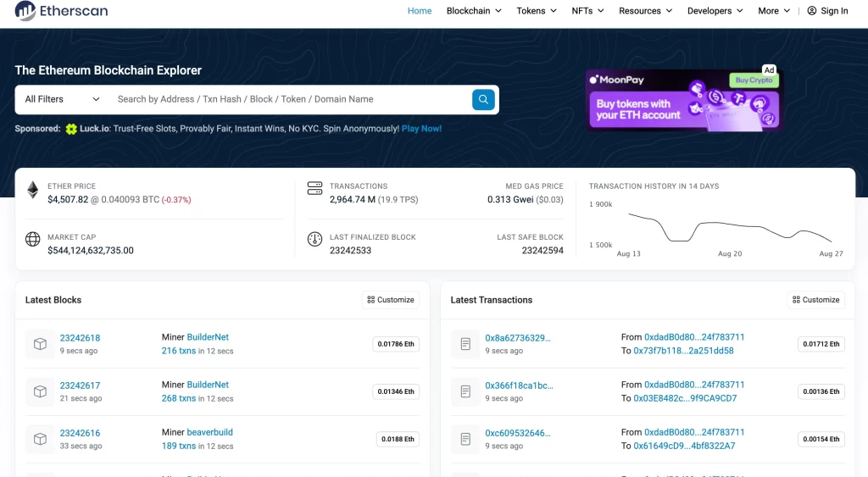
Task: Click the cube icon for block 23242617
Action: [40, 391]
